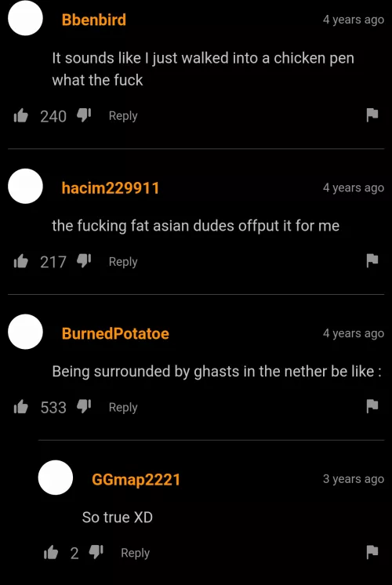Flag Bbenbird's comment for review
This screenshot has height=585, width=392.
[x=372, y=115]
